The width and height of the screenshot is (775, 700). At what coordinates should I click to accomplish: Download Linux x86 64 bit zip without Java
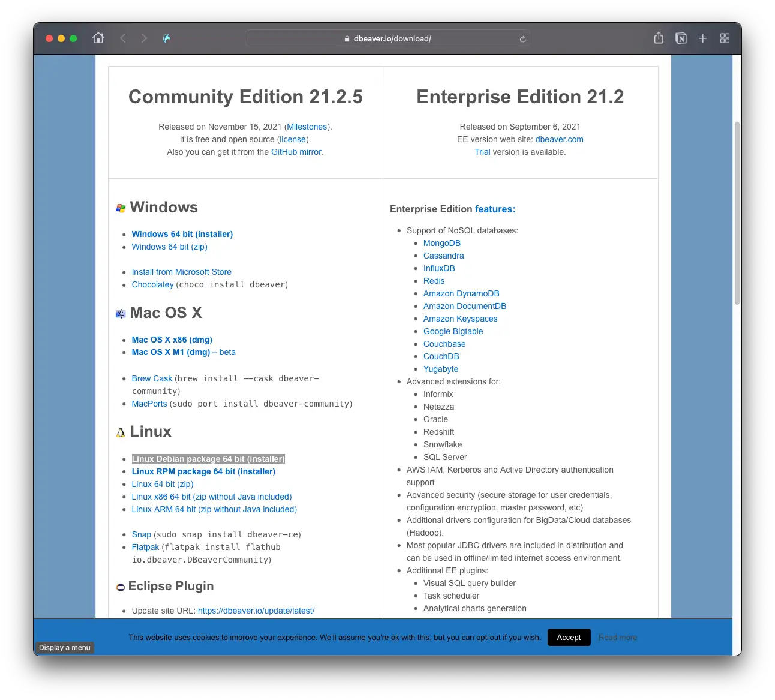(x=212, y=497)
